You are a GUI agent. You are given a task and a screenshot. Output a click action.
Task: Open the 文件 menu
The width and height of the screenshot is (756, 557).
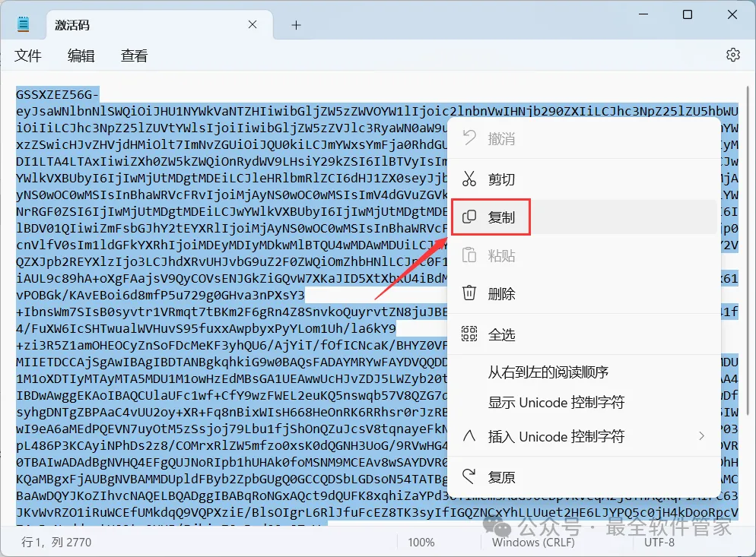[x=28, y=55]
